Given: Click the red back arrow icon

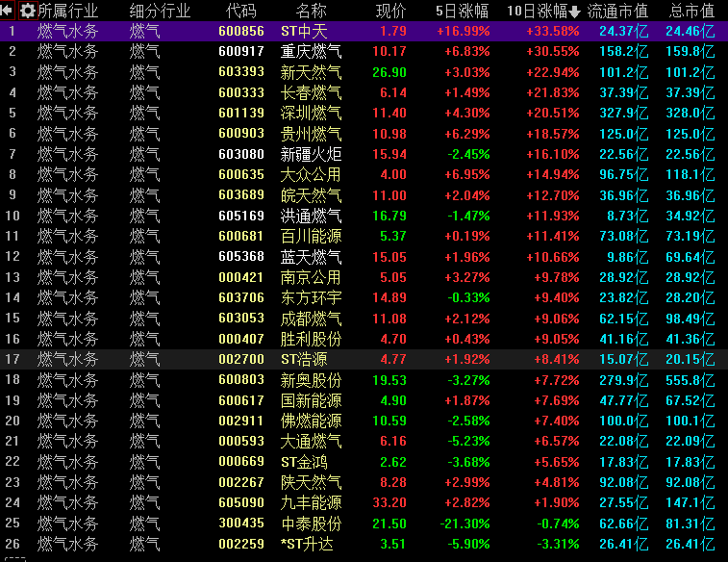Looking at the screenshot, I should (9, 11).
